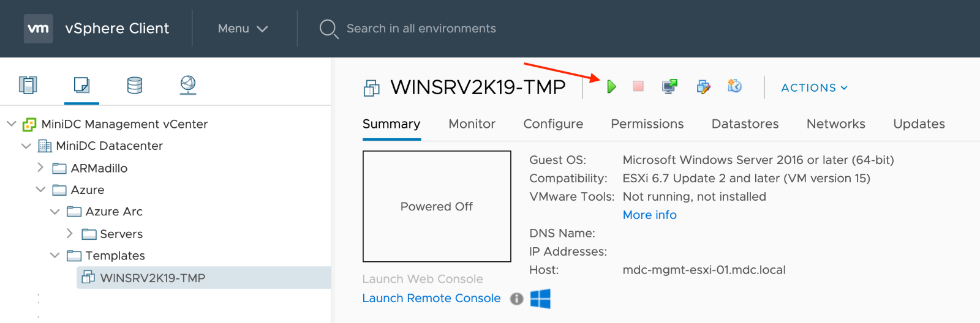The image size is (980, 323).
Task: Click the info icon beside Launch Remote Console
Action: pyautogui.click(x=517, y=299)
